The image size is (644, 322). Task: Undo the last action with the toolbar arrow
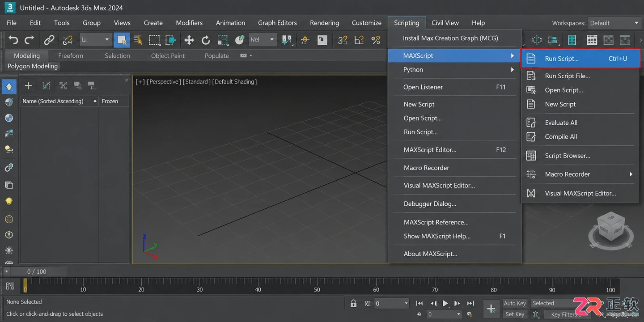[x=13, y=40]
